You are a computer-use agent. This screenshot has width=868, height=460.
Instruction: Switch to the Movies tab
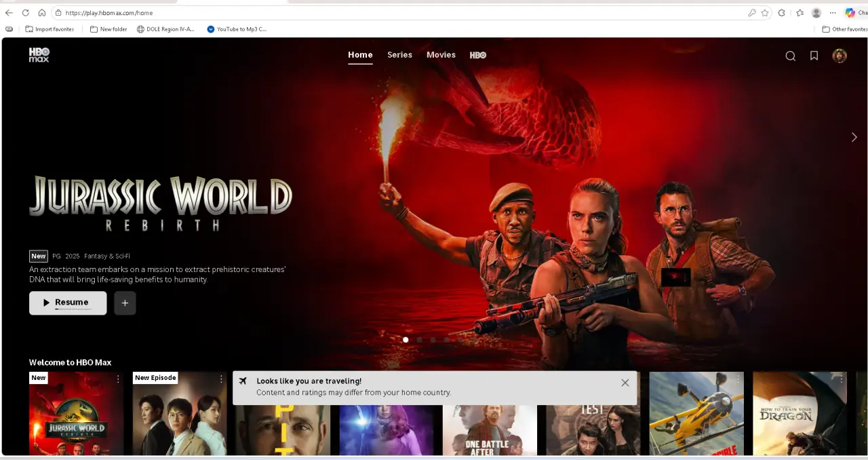click(x=441, y=55)
